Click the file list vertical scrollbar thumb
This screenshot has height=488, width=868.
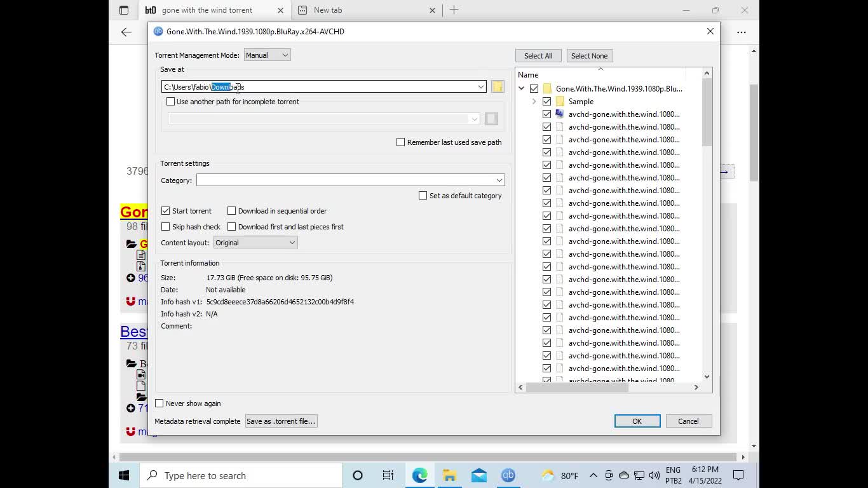[707, 114]
